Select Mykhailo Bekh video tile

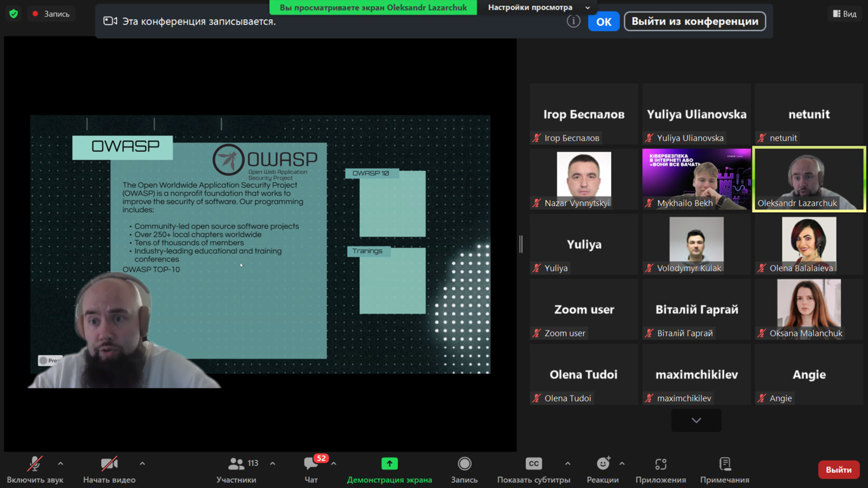[x=696, y=179]
